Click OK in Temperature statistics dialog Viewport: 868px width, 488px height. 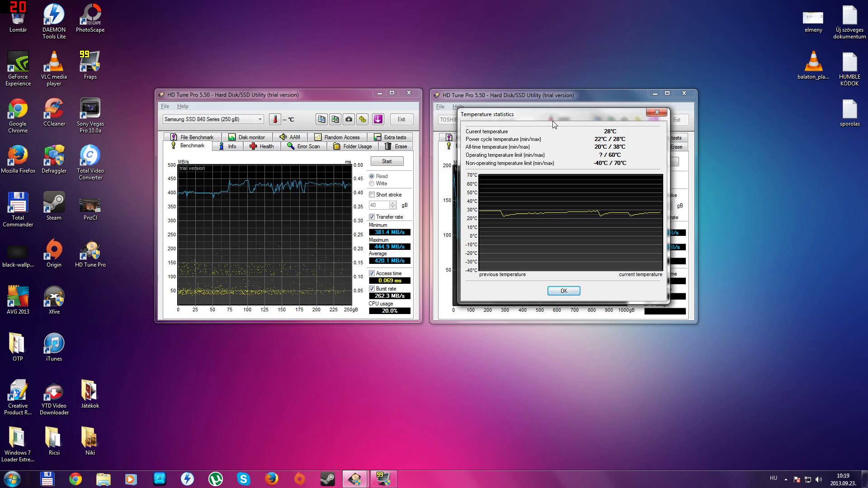pyautogui.click(x=564, y=291)
